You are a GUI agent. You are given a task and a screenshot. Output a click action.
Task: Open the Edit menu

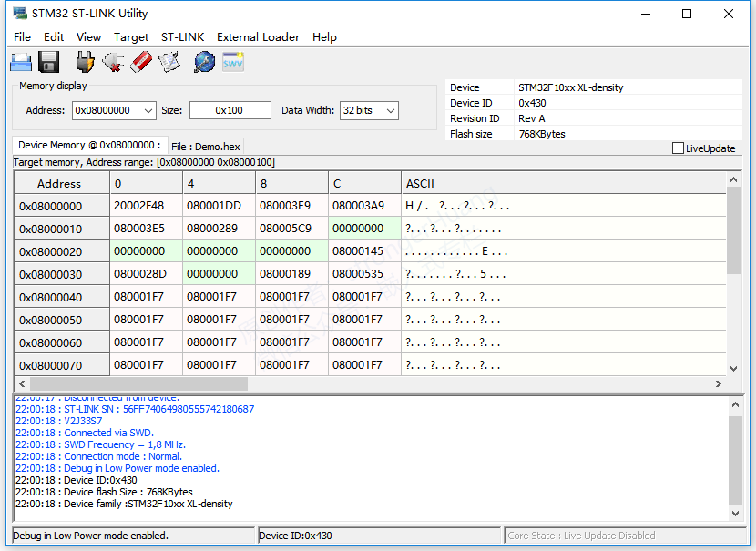(x=54, y=37)
